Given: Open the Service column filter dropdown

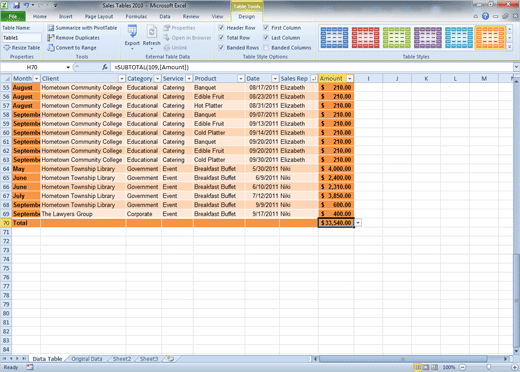Looking at the screenshot, I should point(189,79).
